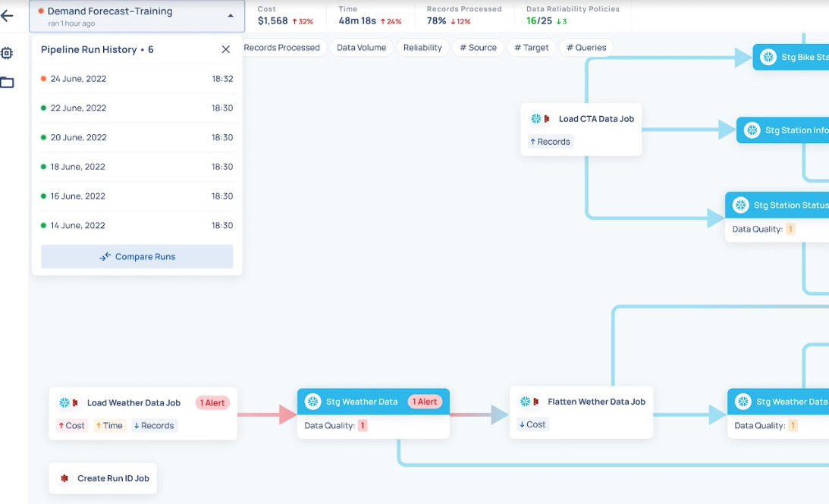The width and height of the screenshot is (829, 504).
Task: Select the 14 June, 2022 run
Action: [x=137, y=225]
